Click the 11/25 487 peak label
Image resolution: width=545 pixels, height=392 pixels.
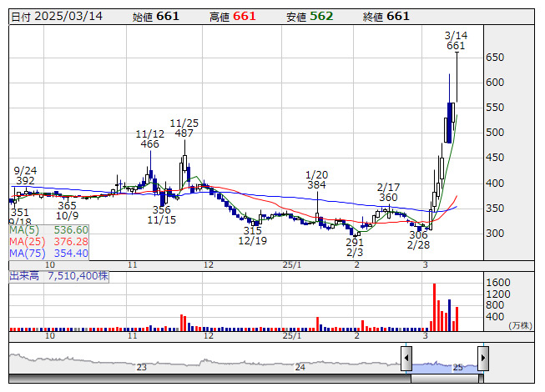point(184,128)
